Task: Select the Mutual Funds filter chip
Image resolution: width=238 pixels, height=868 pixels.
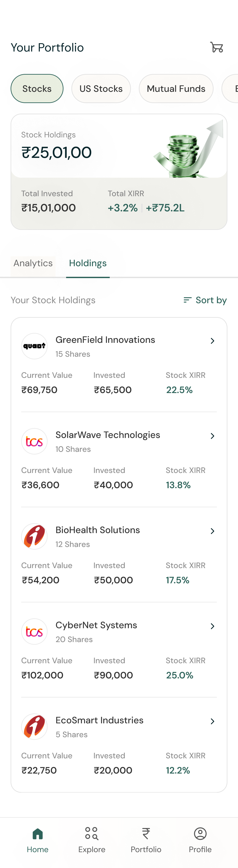Action: 176,89
